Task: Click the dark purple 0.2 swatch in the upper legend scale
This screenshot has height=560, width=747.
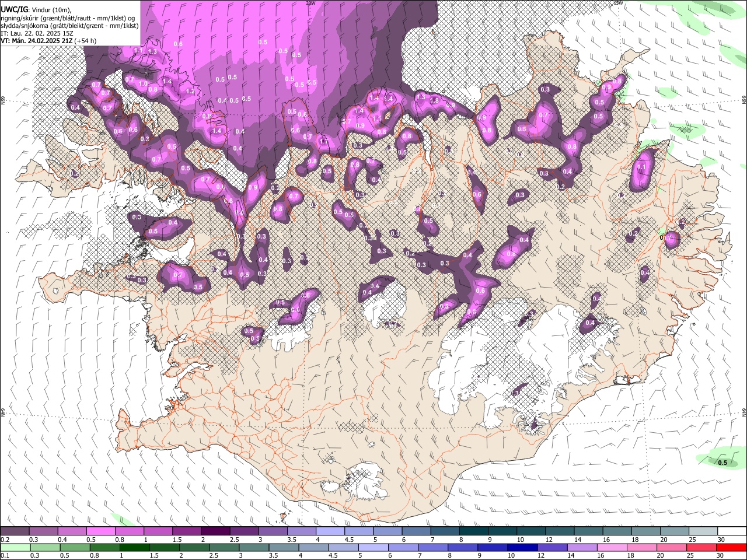Action: click(x=15, y=531)
